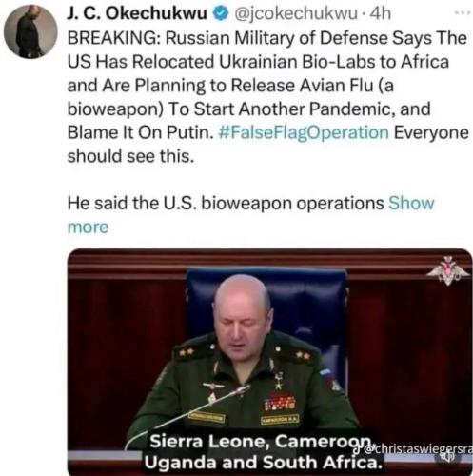
Task: Click the blue verified badge icon
Action: pyautogui.click(x=220, y=13)
